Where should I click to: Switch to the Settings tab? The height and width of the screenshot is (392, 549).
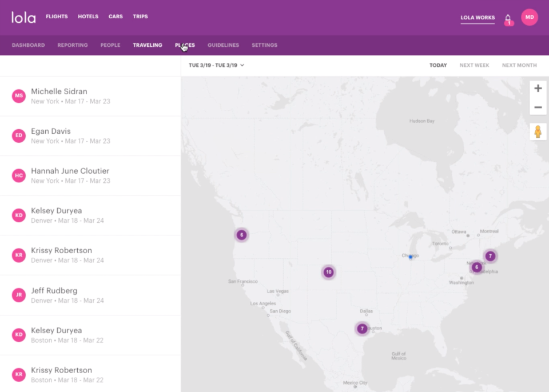pyautogui.click(x=264, y=45)
